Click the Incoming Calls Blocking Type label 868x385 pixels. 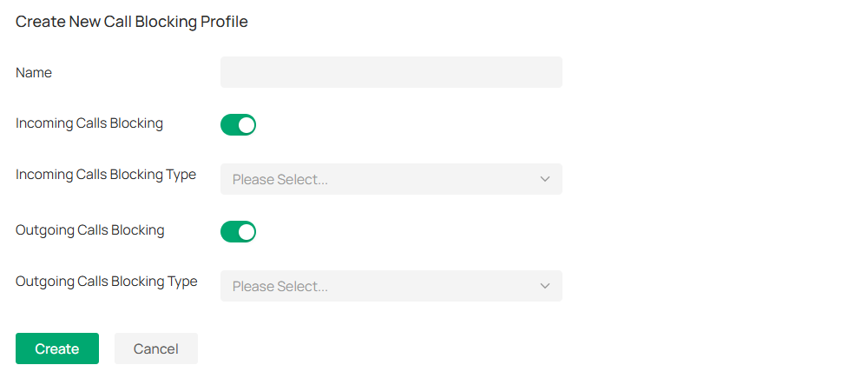(106, 175)
